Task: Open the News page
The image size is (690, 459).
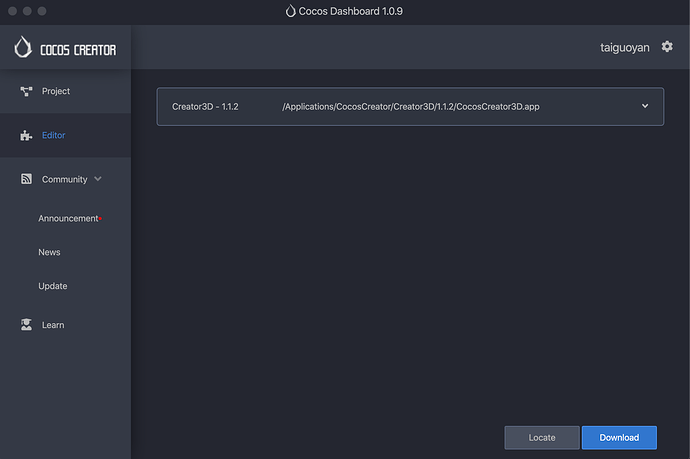Action: point(49,252)
